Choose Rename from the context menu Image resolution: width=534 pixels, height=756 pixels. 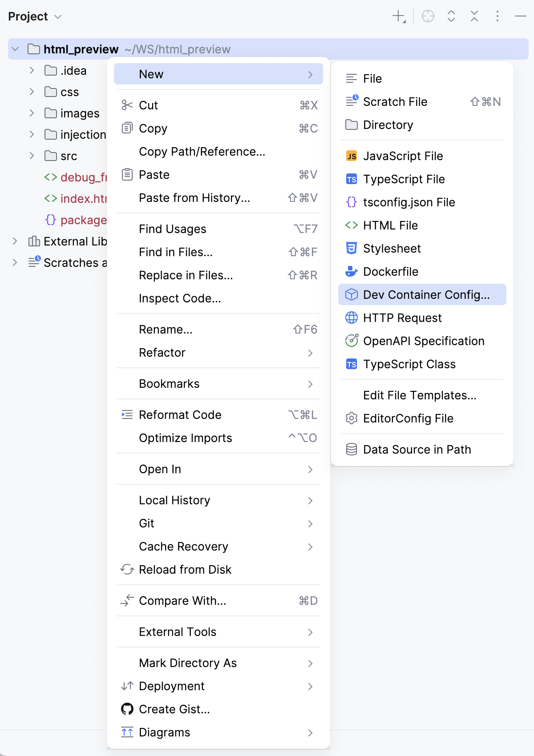(x=166, y=330)
